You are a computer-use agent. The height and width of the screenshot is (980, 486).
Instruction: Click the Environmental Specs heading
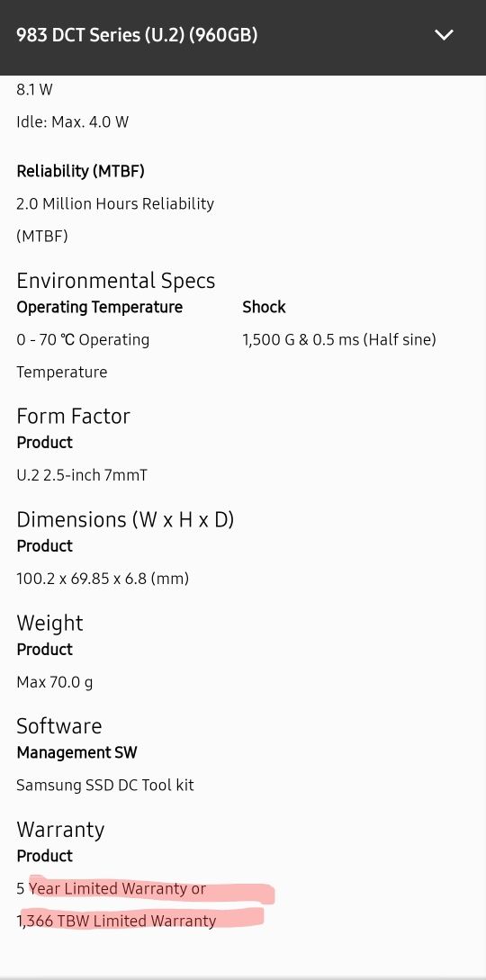click(115, 281)
